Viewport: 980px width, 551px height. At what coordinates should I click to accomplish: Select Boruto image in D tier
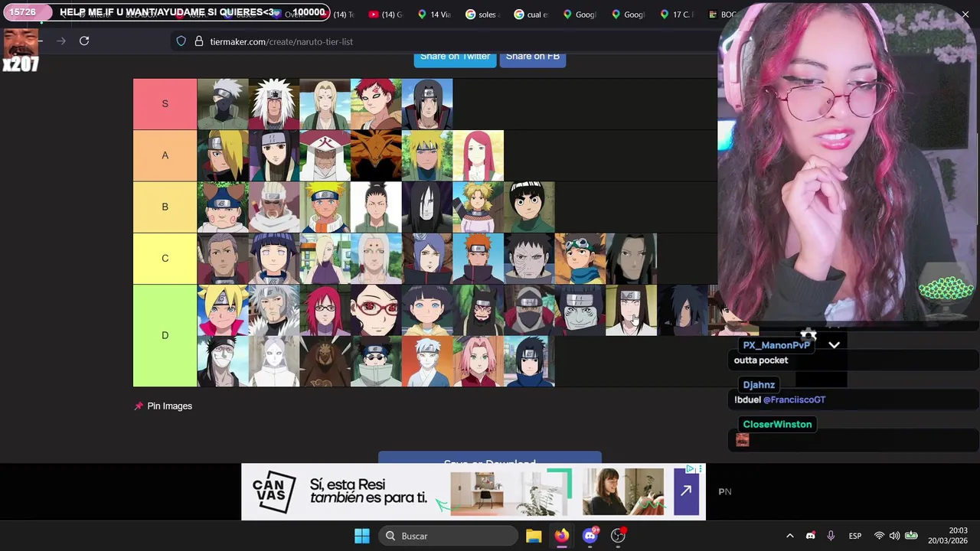coord(223,310)
